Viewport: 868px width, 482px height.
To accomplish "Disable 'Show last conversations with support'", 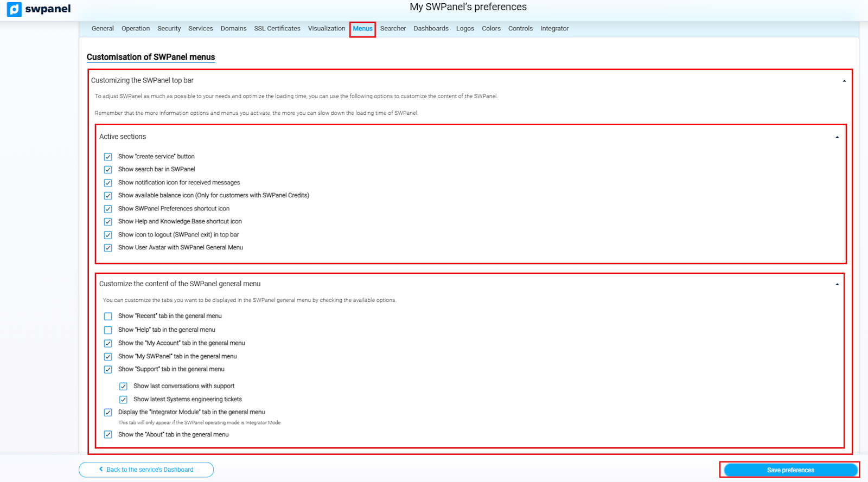I will click(x=123, y=387).
